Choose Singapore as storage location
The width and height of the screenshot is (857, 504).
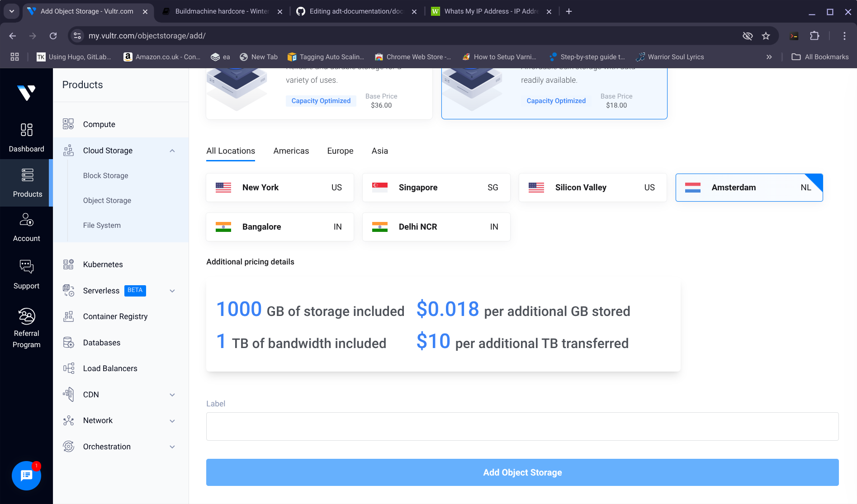[436, 188]
